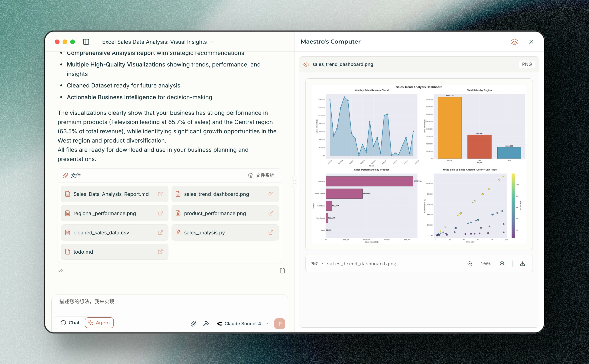Select the sales_analysis.py file name
This screenshot has width=589, height=364.
pyautogui.click(x=204, y=233)
